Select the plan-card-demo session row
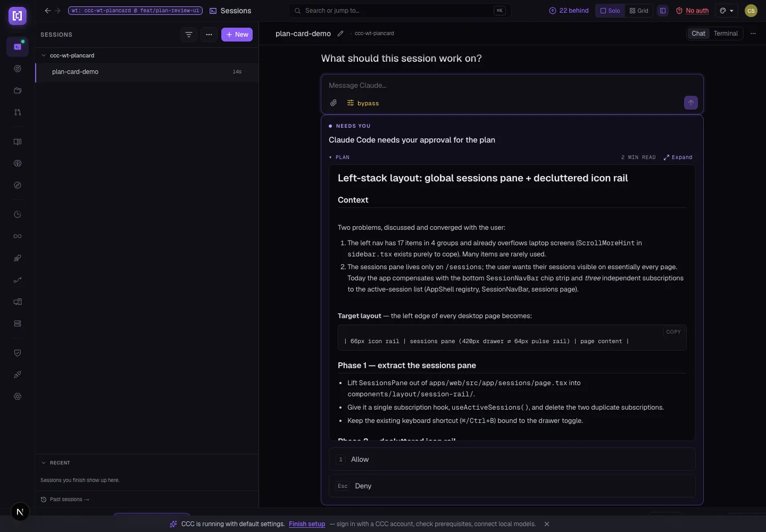Viewport: 766px width, 532px height. click(147, 72)
